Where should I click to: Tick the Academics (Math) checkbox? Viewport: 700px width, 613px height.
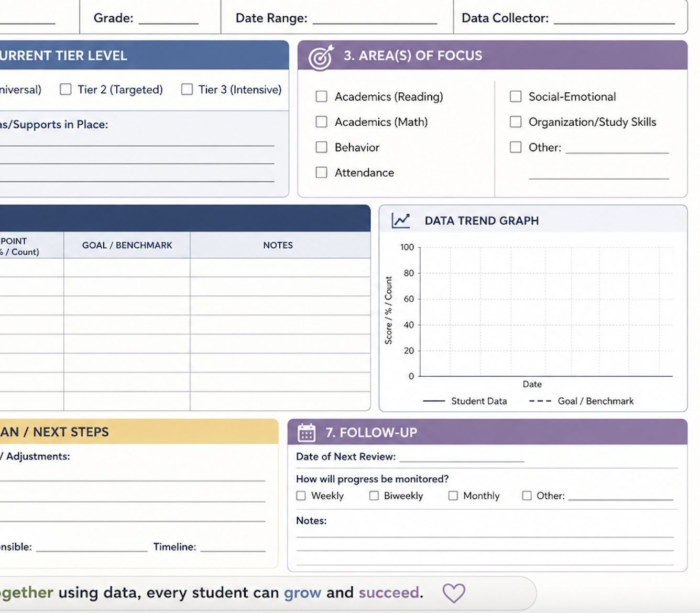pyautogui.click(x=322, y=122)
